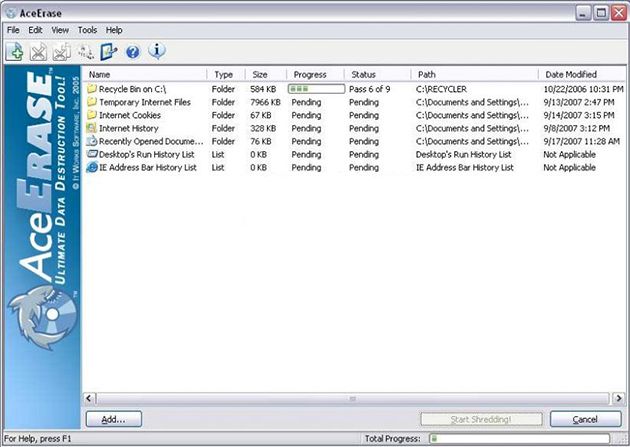Screen dimensions: 630x447
Task: Click the Add file toolbar icon
Action: [x=15, y=52]
